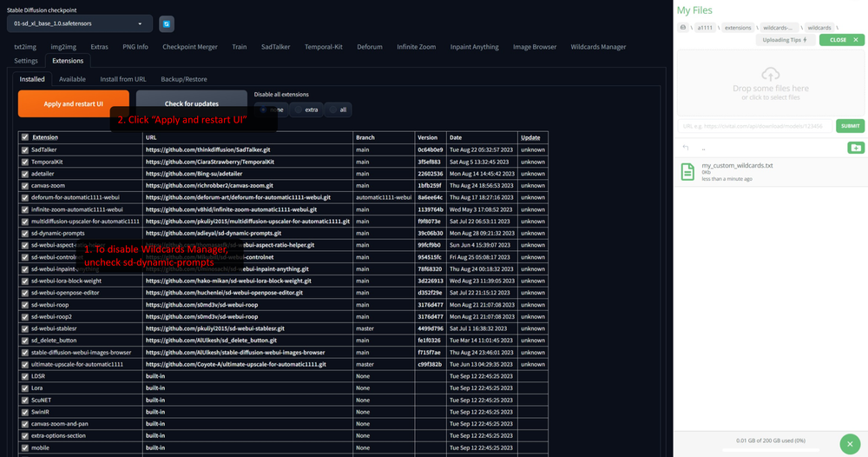Uncheck the SadTalker extension checkbox
Image resolution: width=868 pixels, height=457 pixels.
pos(24,149)
